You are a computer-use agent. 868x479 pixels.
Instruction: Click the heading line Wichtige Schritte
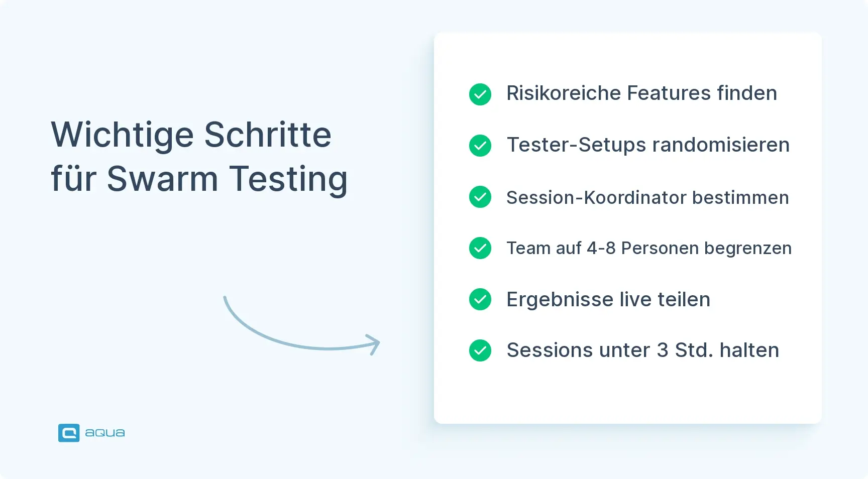point(191,135)
